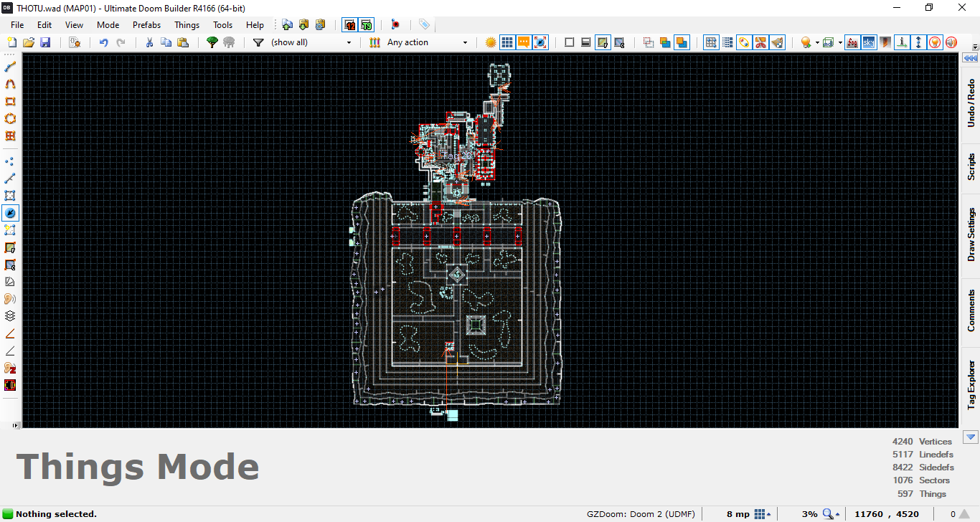This screenshot has height=522, width=980.
Task: Toggle grid rendering button
Action: [507, 42]
